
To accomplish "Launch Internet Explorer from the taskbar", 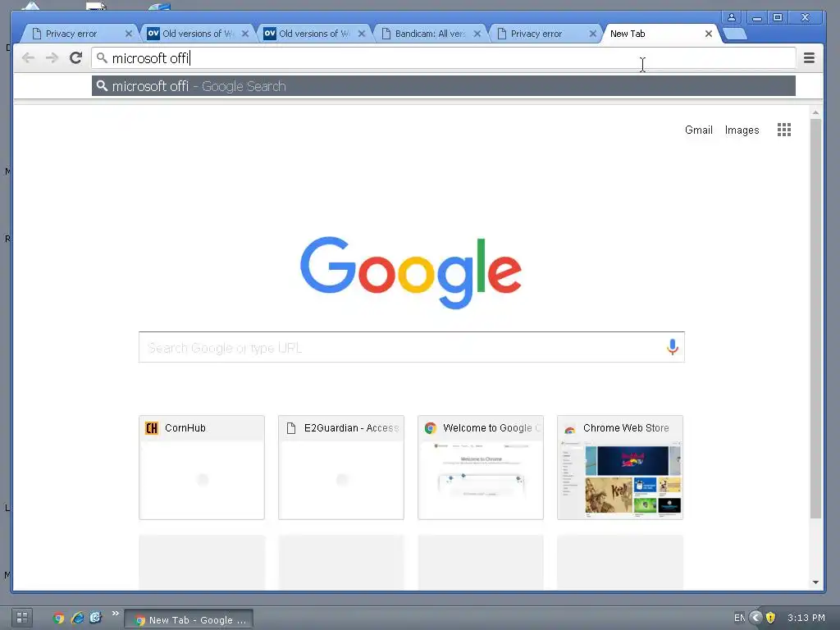I will pyautogui.click(x=77, y=619).
